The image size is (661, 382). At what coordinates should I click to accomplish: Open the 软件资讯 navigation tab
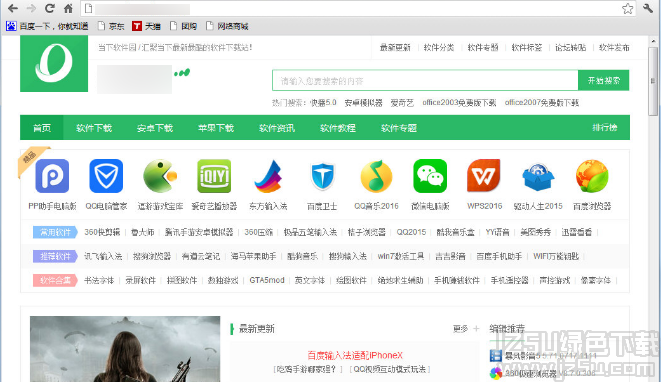click(277, 128)
